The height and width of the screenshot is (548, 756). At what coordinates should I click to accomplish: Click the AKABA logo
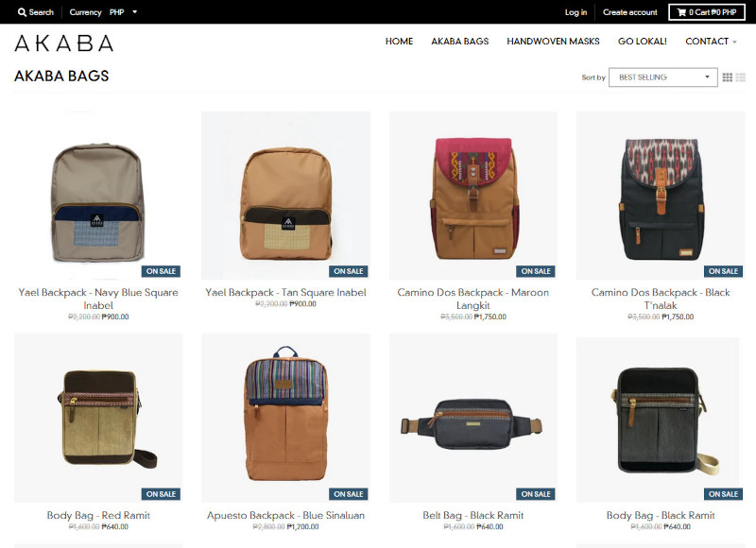(x=64, y=43)
